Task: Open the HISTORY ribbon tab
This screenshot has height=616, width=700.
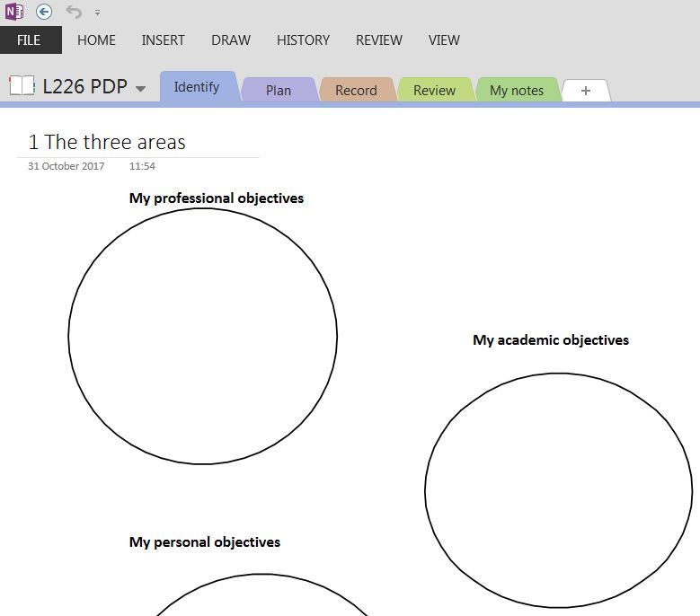Action: click(303, 40)
